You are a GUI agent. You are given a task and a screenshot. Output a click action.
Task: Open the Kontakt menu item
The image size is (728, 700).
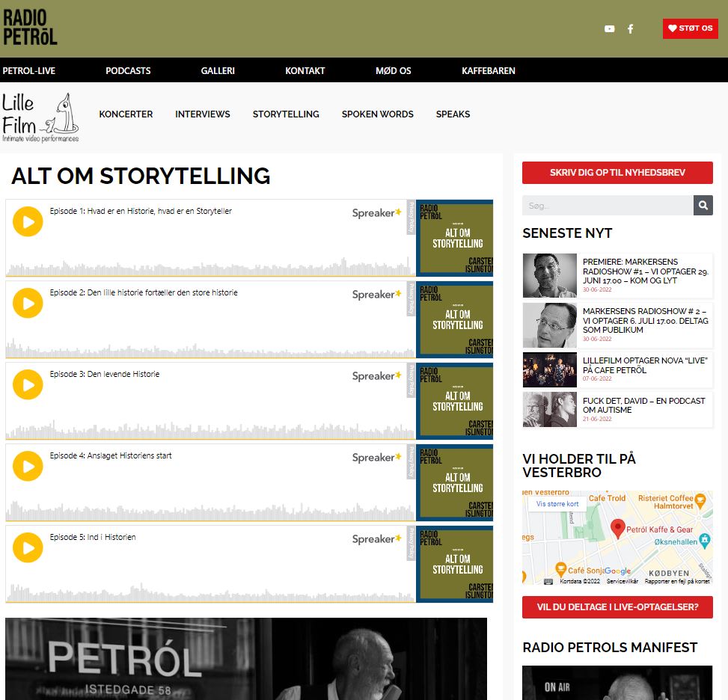pos(305,70)
